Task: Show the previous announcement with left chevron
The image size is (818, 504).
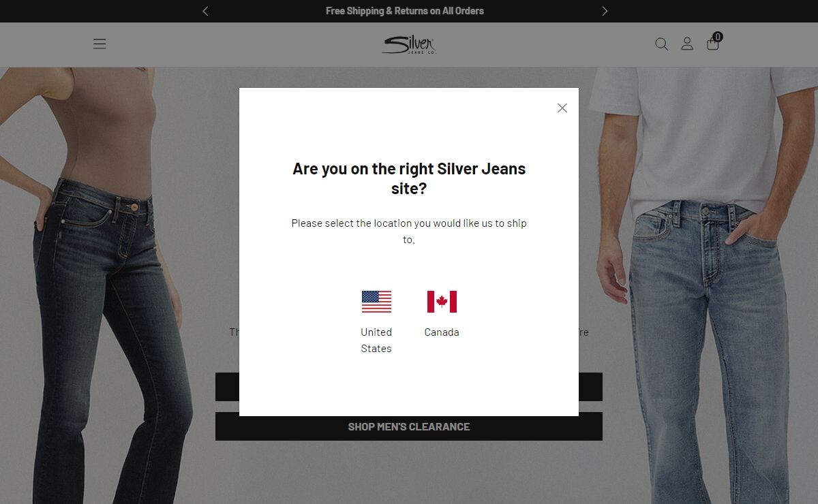Action: 205,11
